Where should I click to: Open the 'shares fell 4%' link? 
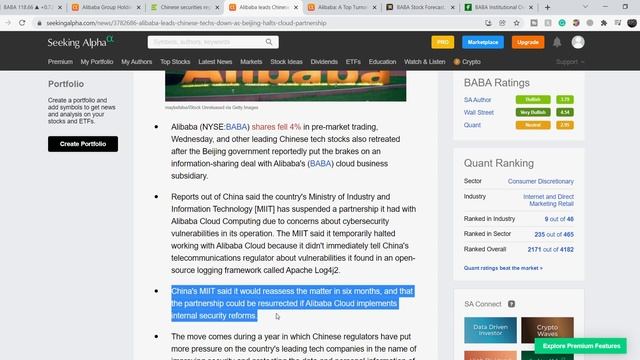click(x=276, y=127)
